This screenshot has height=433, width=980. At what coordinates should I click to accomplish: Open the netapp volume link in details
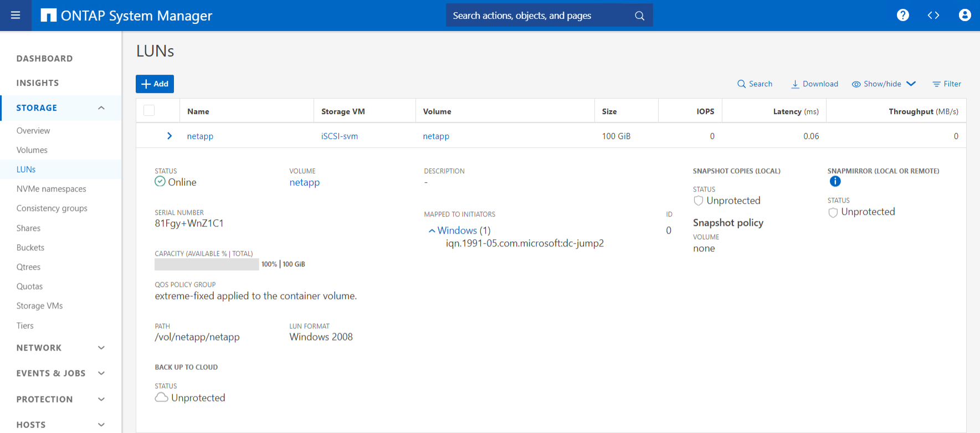[x=305, y=183]
